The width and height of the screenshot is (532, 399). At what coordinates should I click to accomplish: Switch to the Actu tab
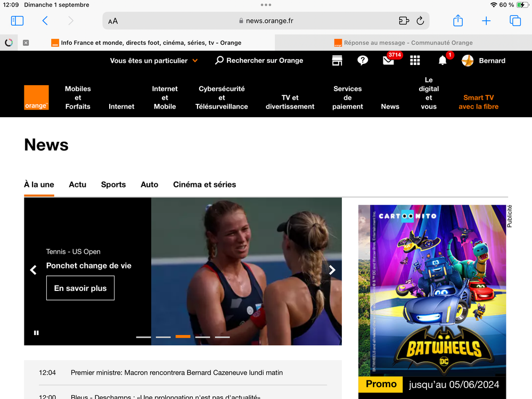point(77,184)
